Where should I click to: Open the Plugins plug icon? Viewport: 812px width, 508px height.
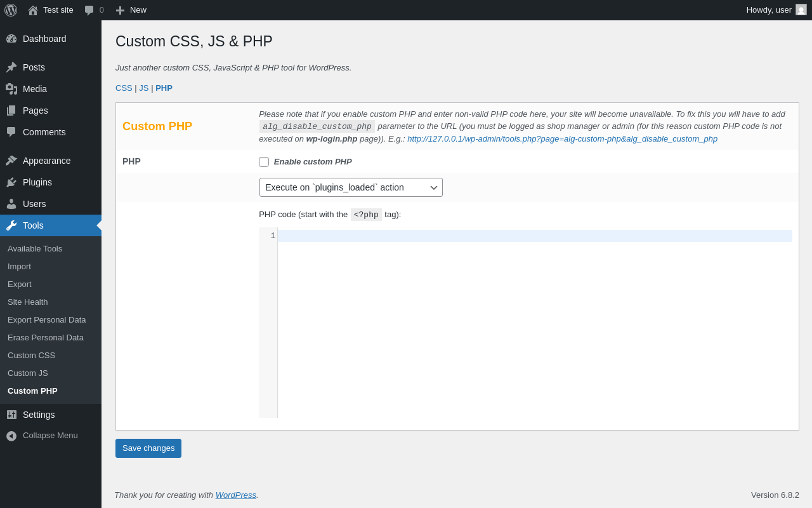click(11, 182)
